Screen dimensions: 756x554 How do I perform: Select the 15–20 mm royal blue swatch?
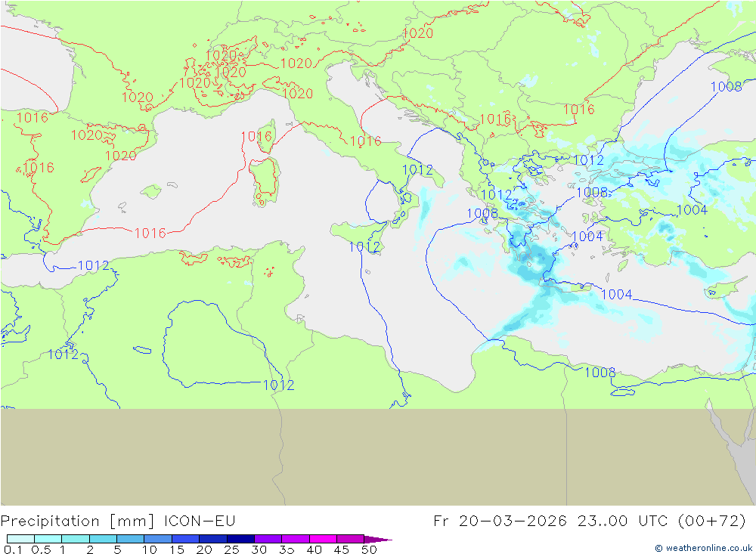[x=185, y=539]
